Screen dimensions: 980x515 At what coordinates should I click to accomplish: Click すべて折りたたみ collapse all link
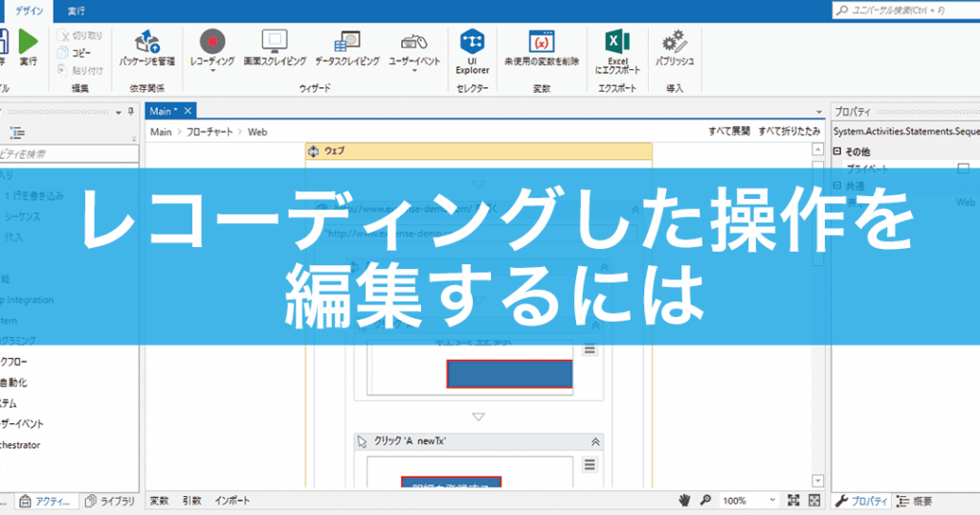(789, 132)
